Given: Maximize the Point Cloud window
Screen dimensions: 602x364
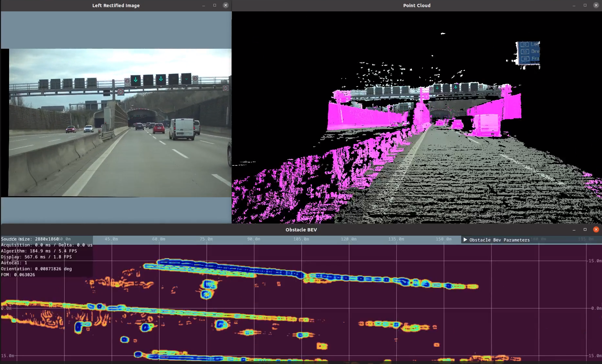Looking at the screenshot, I should click(585, 5).
